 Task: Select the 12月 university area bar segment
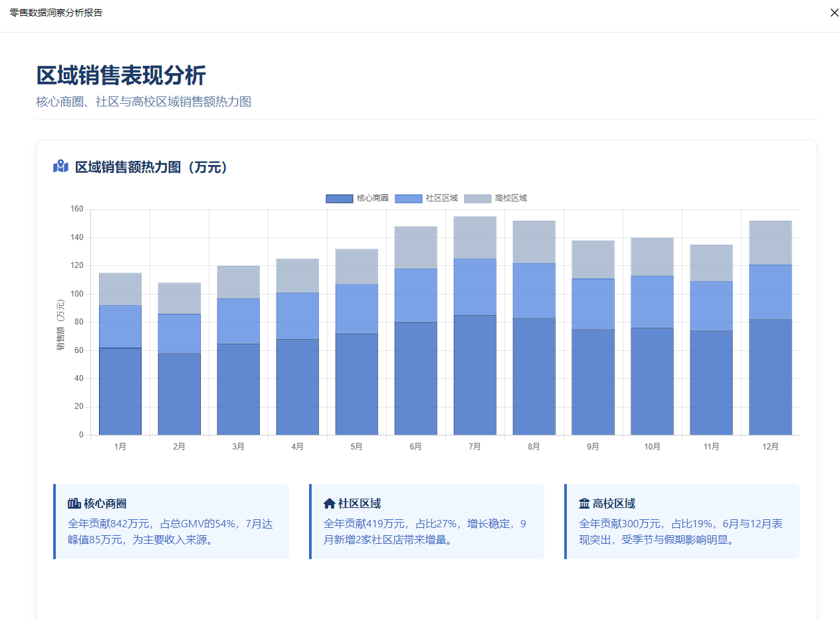pos(770,243)
